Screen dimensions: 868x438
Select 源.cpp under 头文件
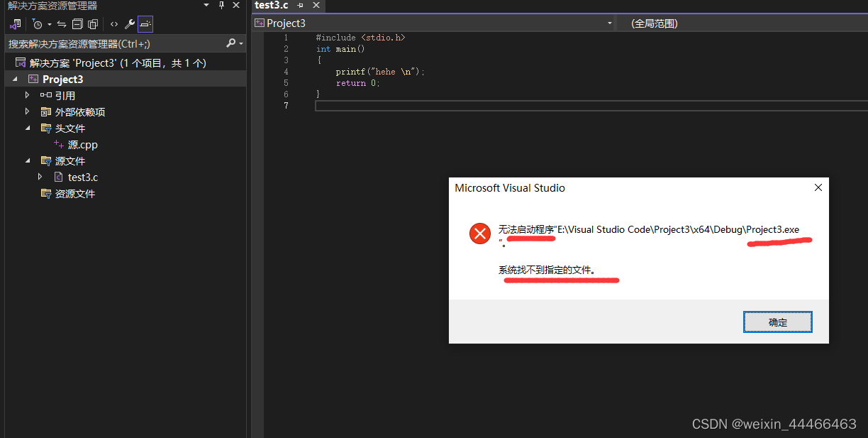click(x=83, y=144)
